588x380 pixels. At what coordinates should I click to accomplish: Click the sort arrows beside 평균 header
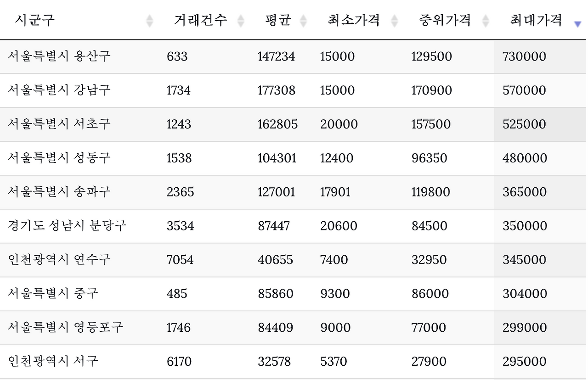click(x=302, y=20)
